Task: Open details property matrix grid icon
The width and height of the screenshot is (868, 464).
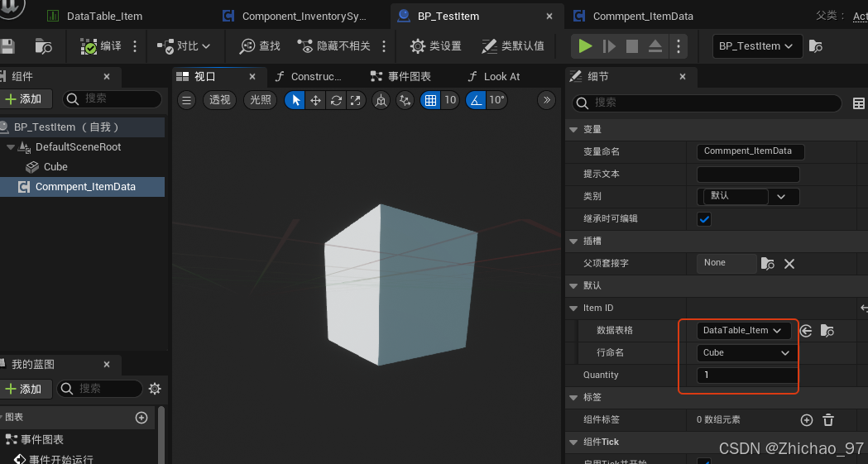Action: 859,103
